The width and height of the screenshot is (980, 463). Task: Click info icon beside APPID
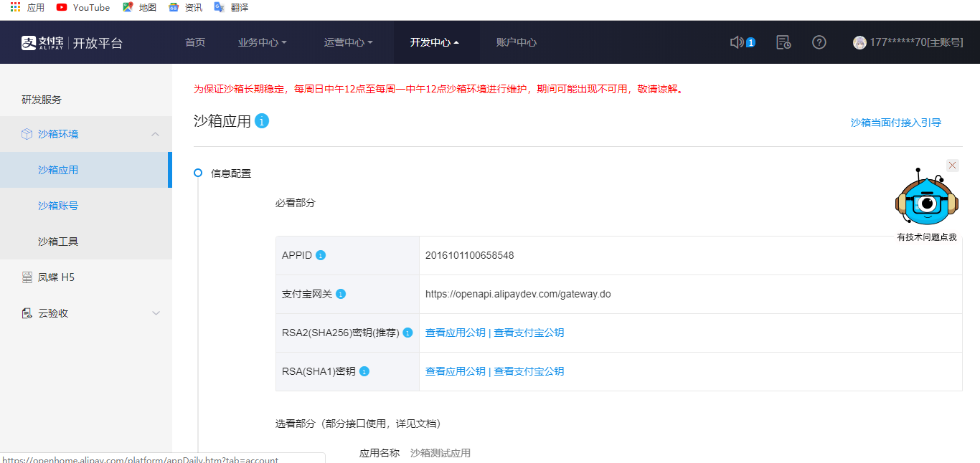(x=321, y=255)
